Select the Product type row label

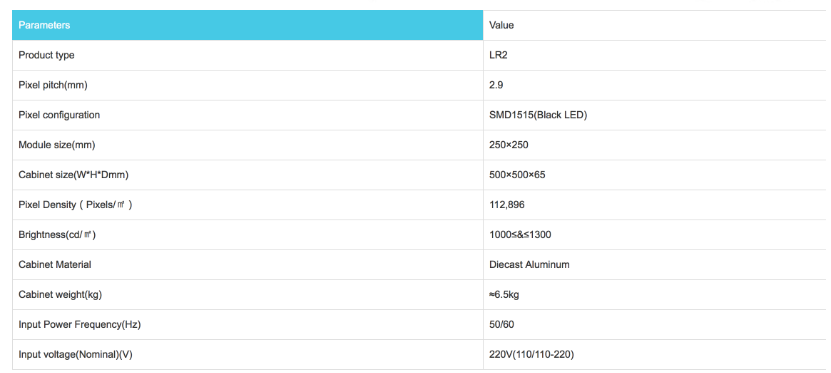pos(46,55)
